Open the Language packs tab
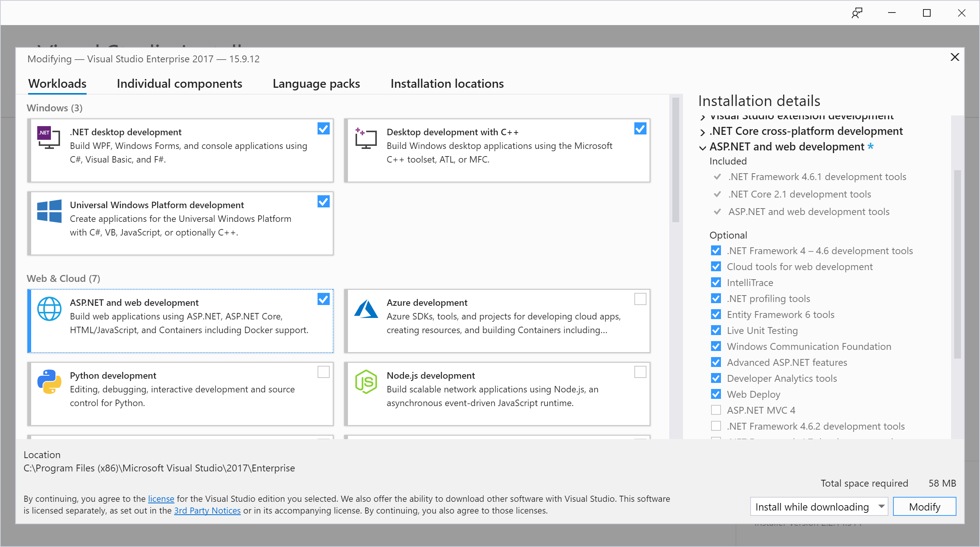Screen dimensions: 980x547 pyautogui.click(x=316, y=84)
